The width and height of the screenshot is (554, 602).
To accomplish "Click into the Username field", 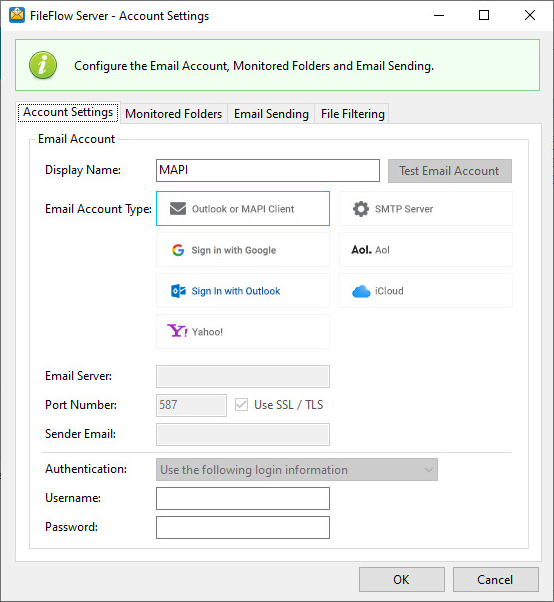I will point(243,498).
